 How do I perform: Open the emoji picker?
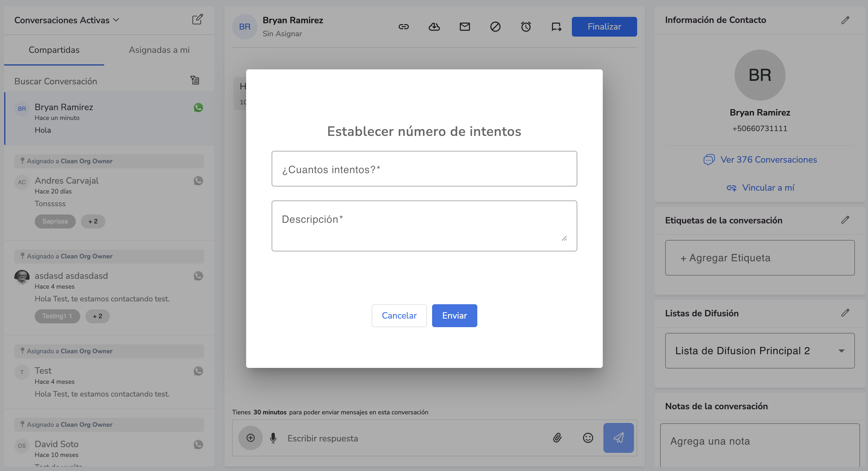(588, 438)
